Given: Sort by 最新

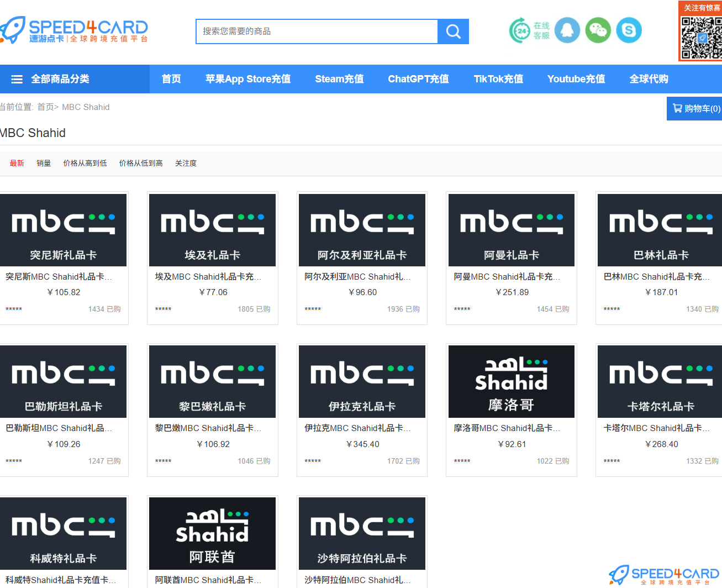Looking at the screenshot, I should (x=17, y=163).
